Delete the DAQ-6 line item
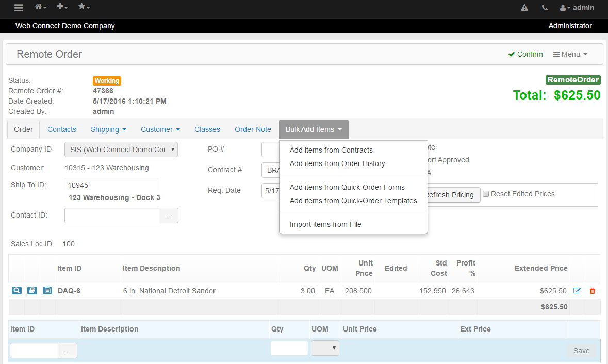608x364 pixels. click(x=593, y=291)
